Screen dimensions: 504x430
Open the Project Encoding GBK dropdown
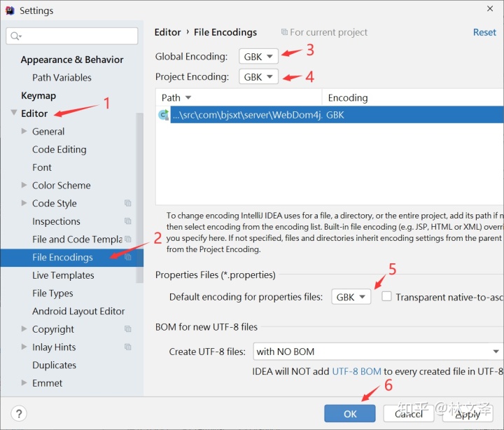pyautogui.click(x=258, y=77)
